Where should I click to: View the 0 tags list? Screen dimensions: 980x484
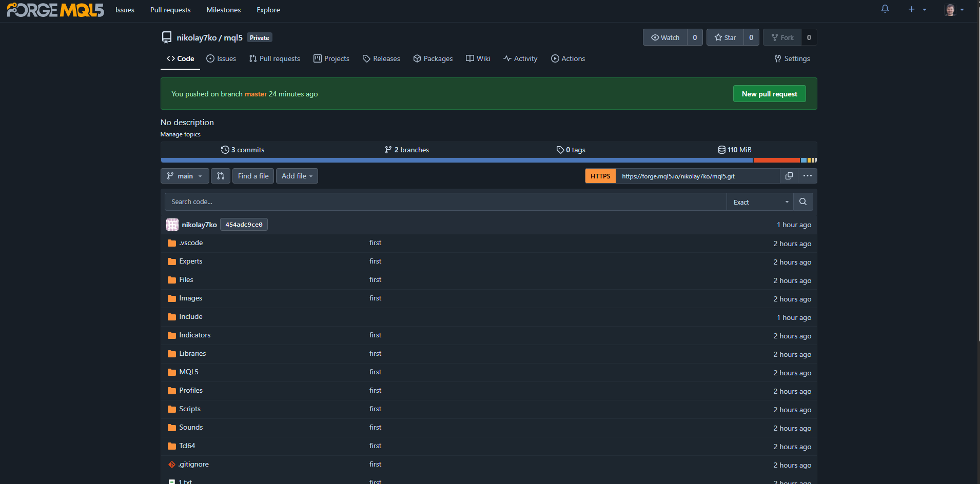571,150
